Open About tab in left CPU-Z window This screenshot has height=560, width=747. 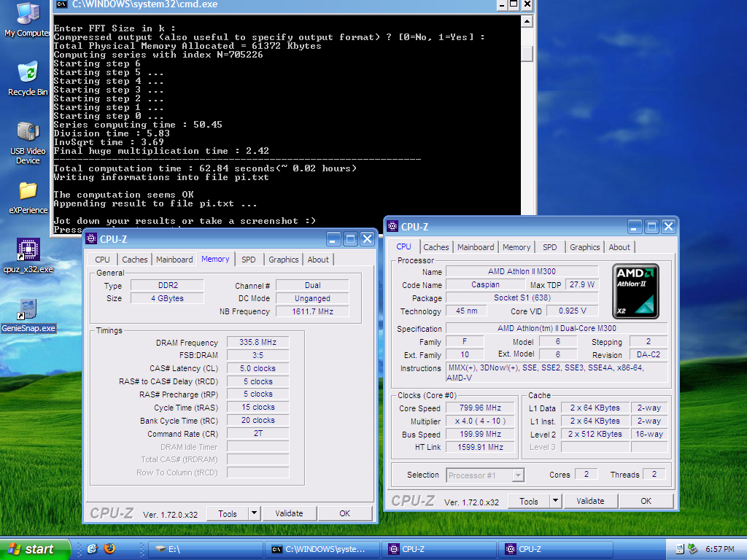click(x=318, y=260)
